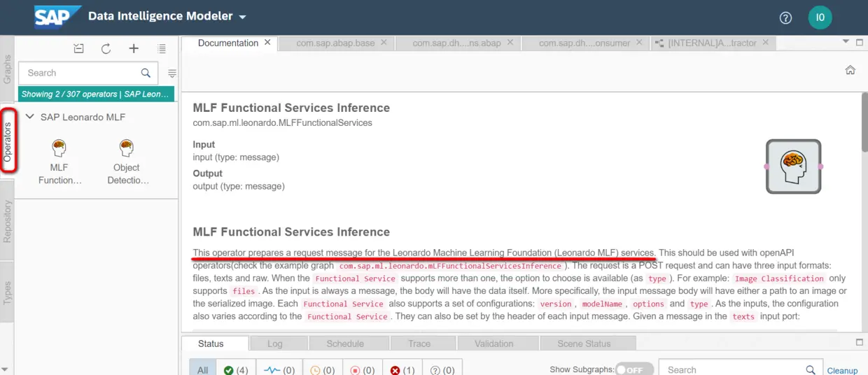Open the com.sap.dh....ns.abap tab
The width and height of the screenshot is (868, 375).
pos(456,43)
